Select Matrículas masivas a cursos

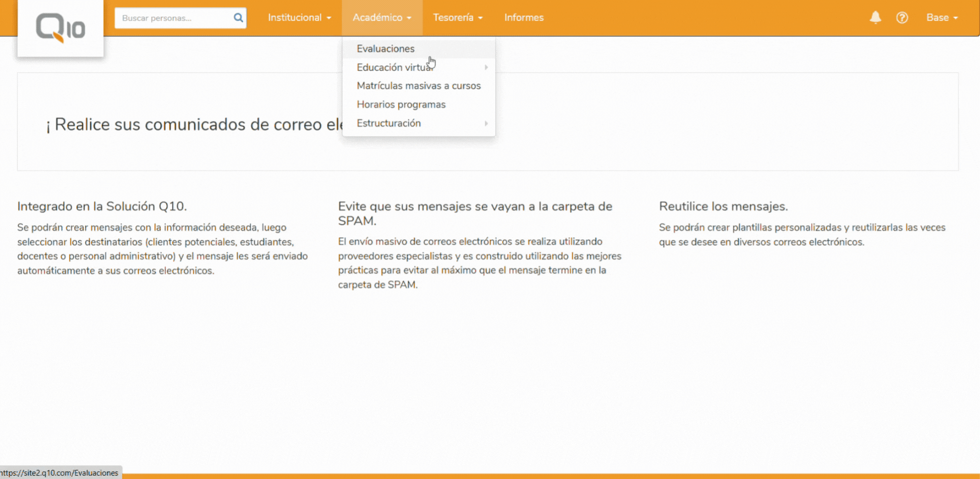coord(419,86)
